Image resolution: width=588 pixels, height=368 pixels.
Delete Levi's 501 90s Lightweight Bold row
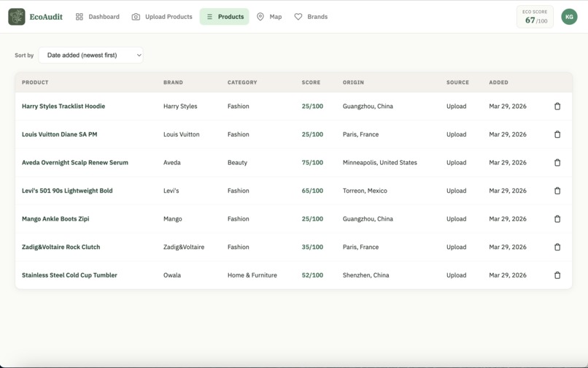pos(557,191)
